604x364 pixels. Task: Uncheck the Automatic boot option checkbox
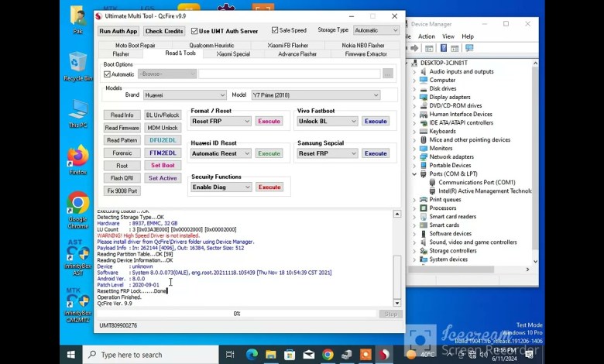coord(107,74)
